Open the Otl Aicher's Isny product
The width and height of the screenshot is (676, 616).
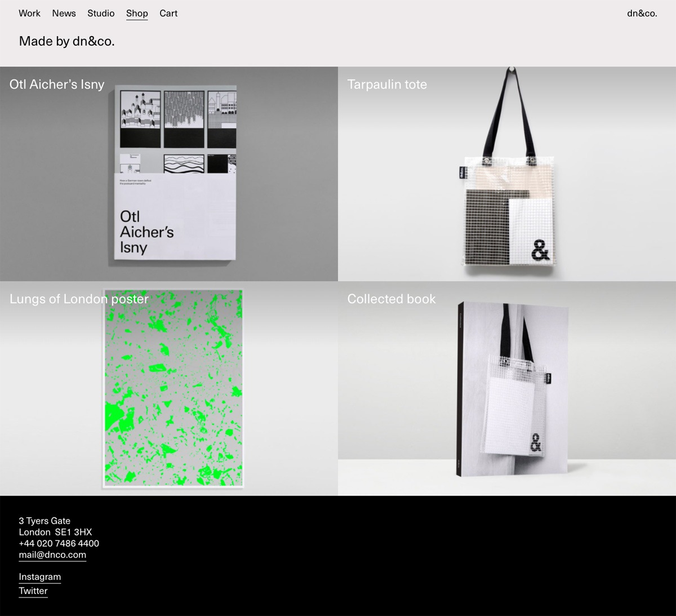[56, 84]
